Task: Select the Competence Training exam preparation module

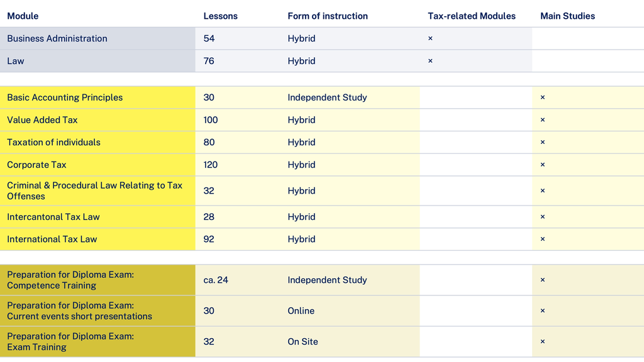Action: [x=70, y=280]
